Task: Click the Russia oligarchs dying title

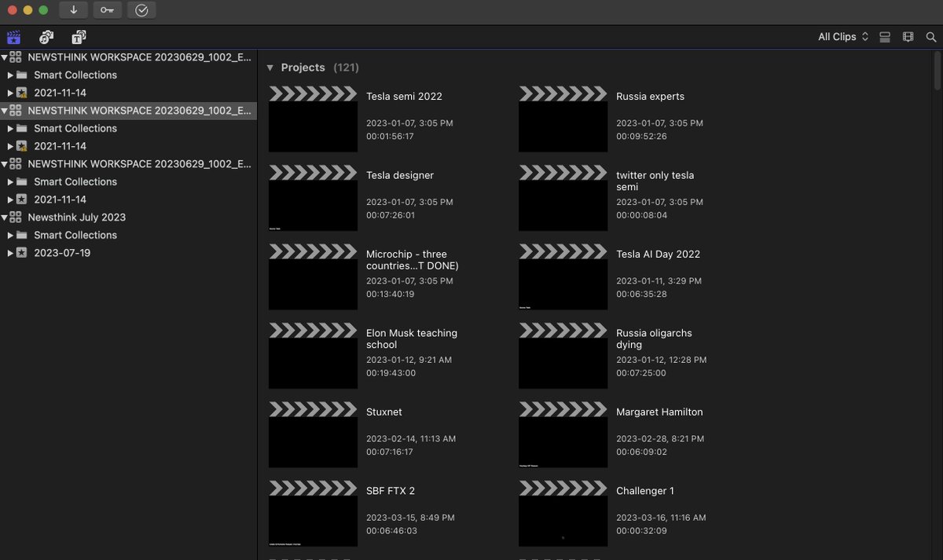Action: [654, 339]
